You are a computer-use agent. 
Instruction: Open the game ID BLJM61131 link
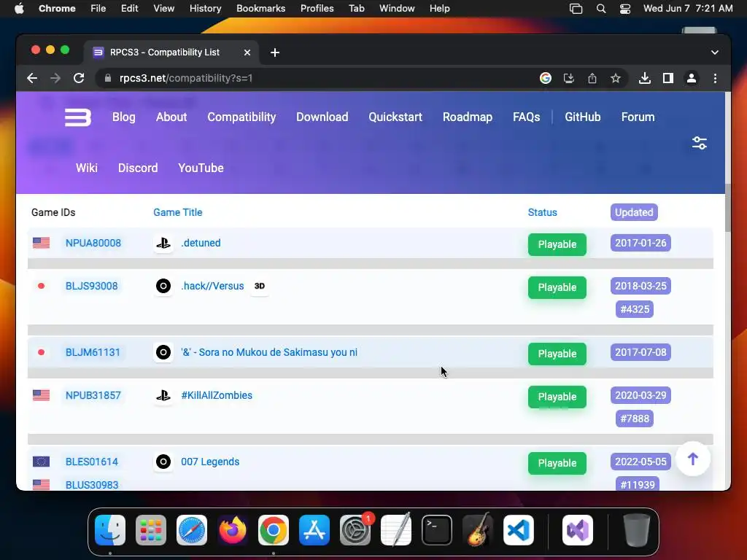point(93,353)
